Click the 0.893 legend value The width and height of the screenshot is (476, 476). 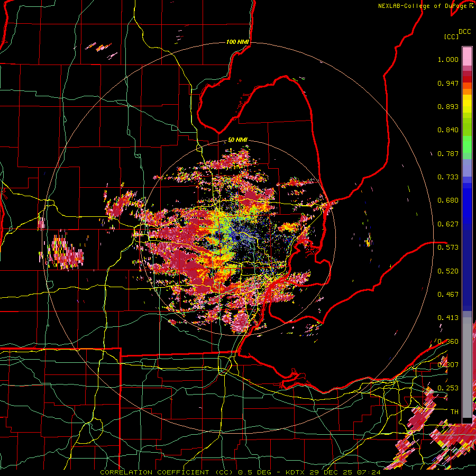click(448, 106)
